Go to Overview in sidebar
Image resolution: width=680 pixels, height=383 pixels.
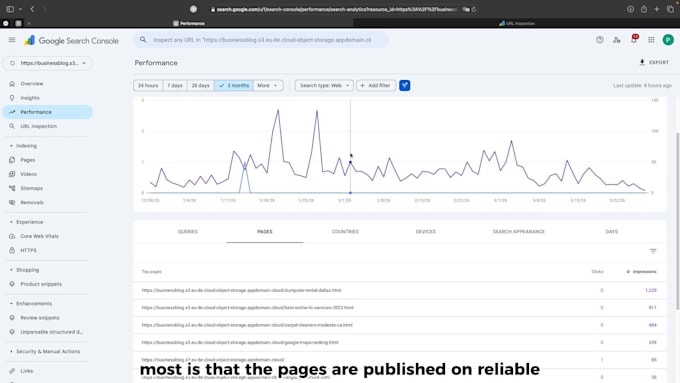32,84
